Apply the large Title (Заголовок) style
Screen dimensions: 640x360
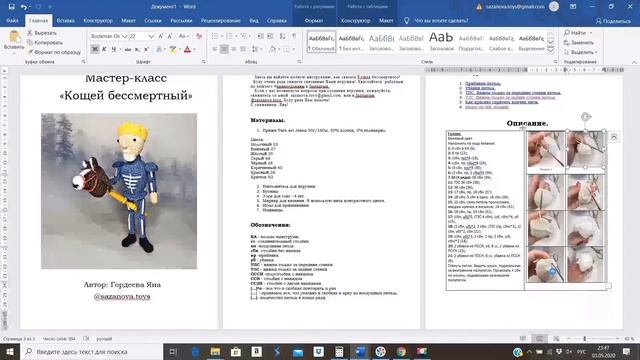click(441, 42)
